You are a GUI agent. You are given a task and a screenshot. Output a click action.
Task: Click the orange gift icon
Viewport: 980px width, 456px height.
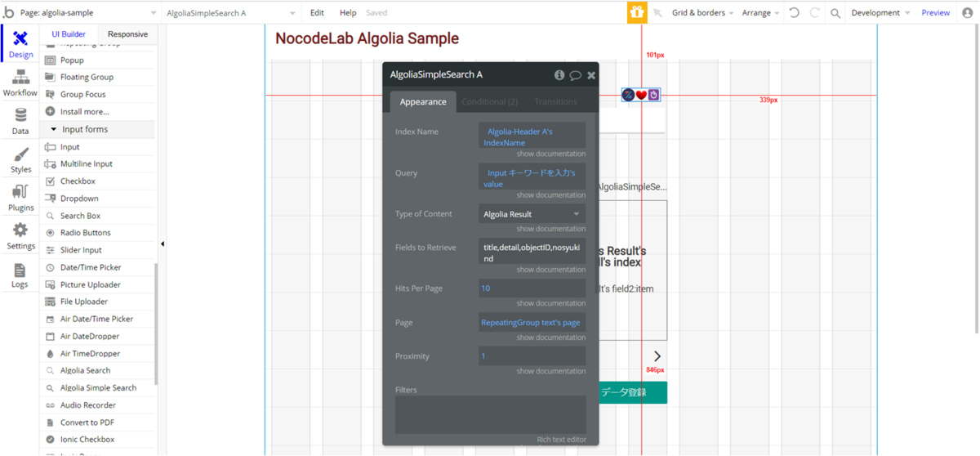click(636, 12)
